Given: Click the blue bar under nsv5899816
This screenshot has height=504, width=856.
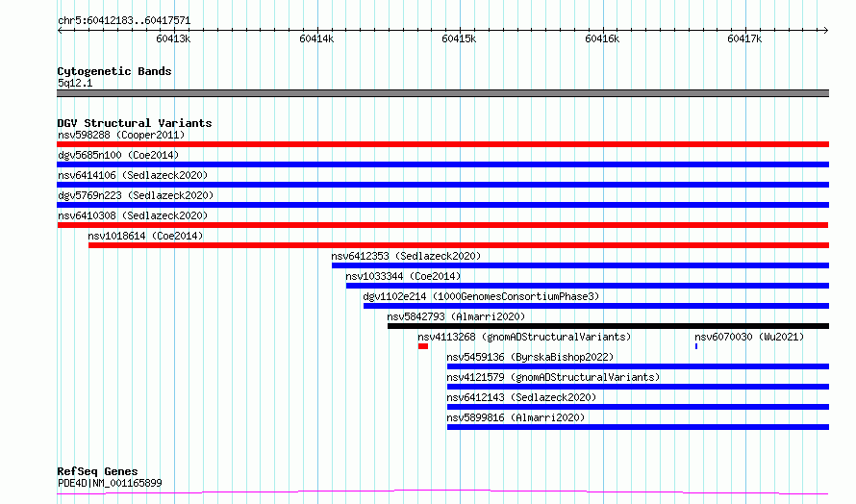Looking at the screenshot, I should tap(639, 427).
